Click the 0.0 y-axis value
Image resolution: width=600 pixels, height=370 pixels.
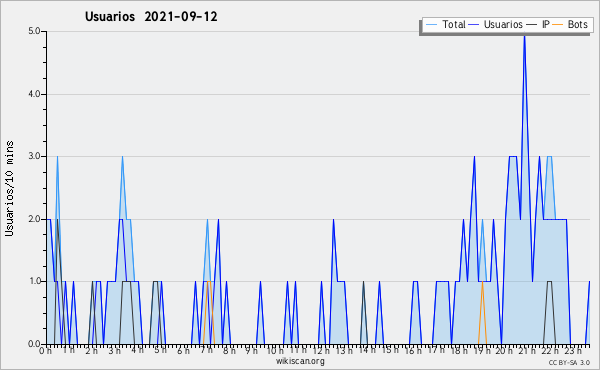coord(34,344)
